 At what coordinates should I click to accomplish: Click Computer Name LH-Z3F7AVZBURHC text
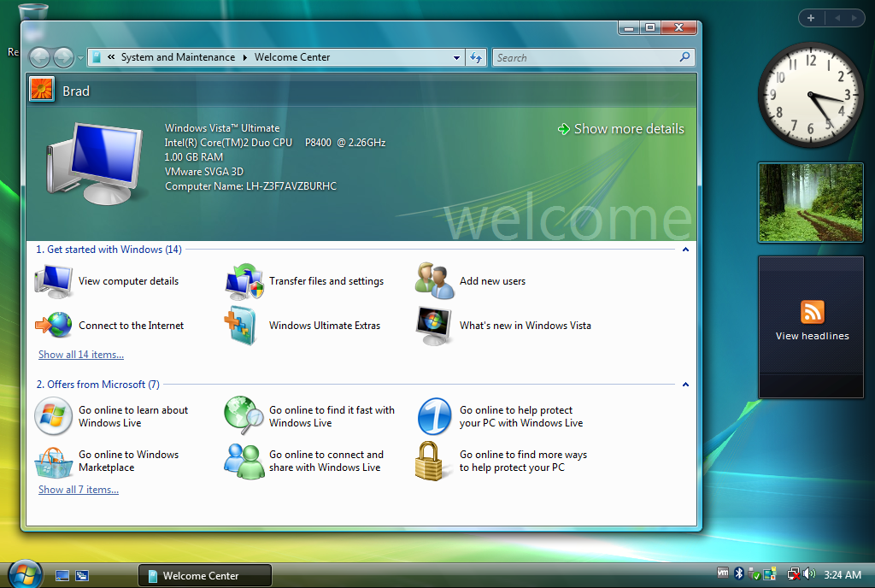(x=250, y=185)
